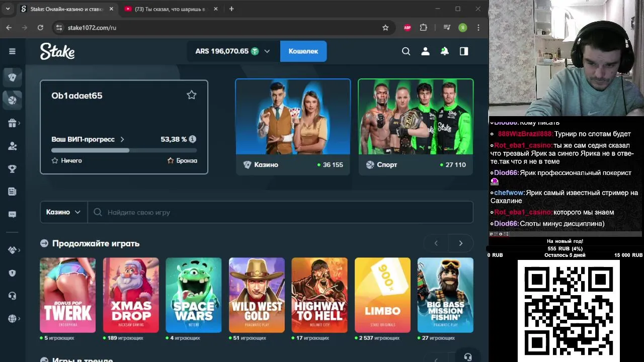This screenshot has width=644, height=362.
Task: Expand Ваш ВИП-прогресс chevron
Action: 122,139
